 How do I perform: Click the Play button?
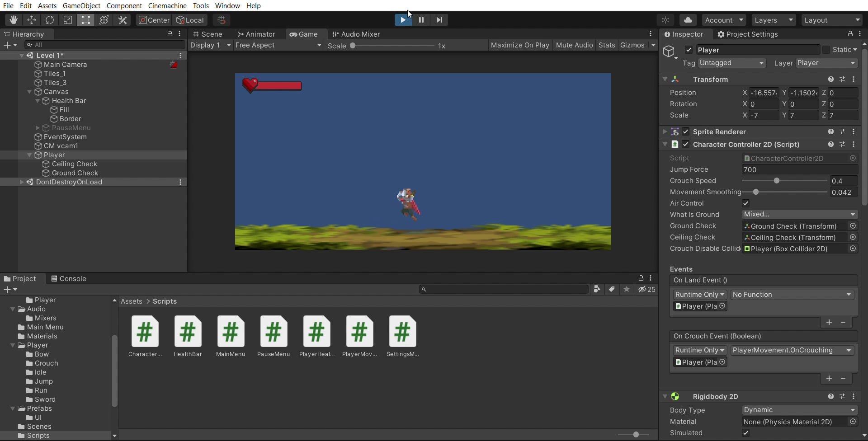[x=403, y=20]
